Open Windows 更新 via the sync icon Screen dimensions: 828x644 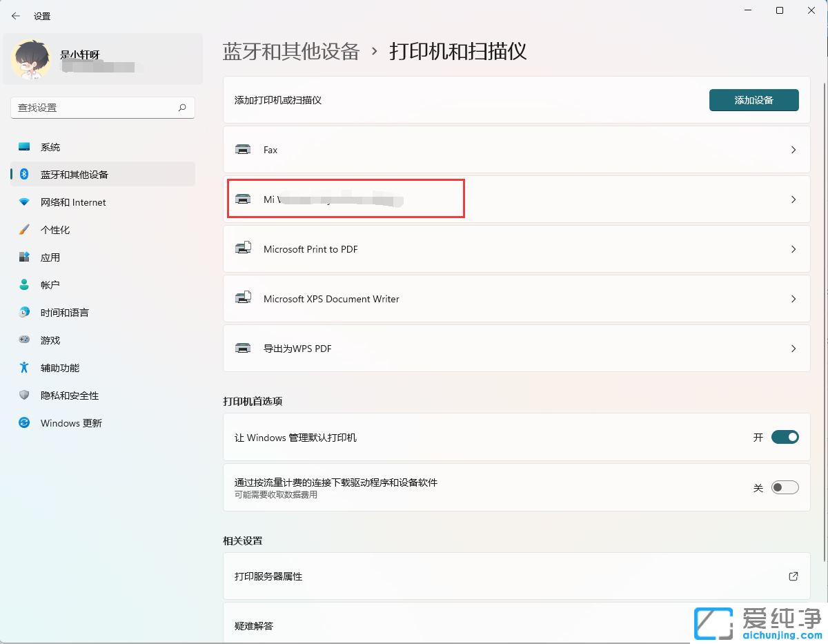23,422
